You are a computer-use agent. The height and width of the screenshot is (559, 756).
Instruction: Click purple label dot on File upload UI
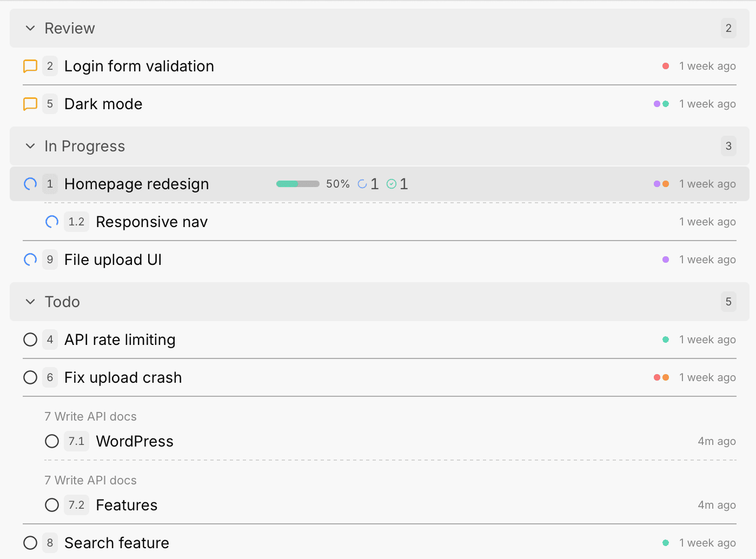coord(666,259)
